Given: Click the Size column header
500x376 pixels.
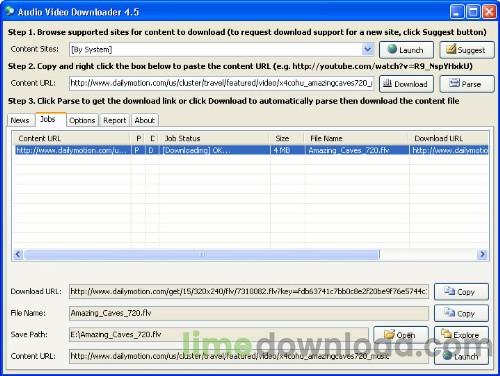Looking at the screenshot, I should coord(287,138).
